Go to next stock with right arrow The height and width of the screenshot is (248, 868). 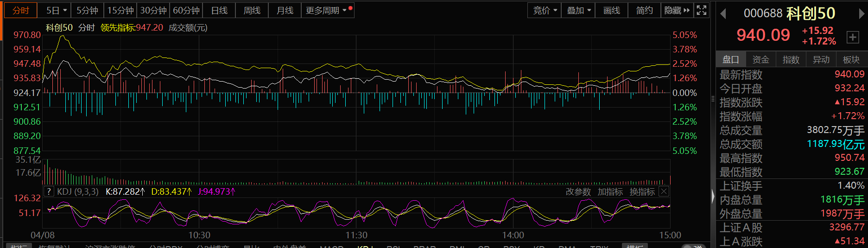coord(862,14)
